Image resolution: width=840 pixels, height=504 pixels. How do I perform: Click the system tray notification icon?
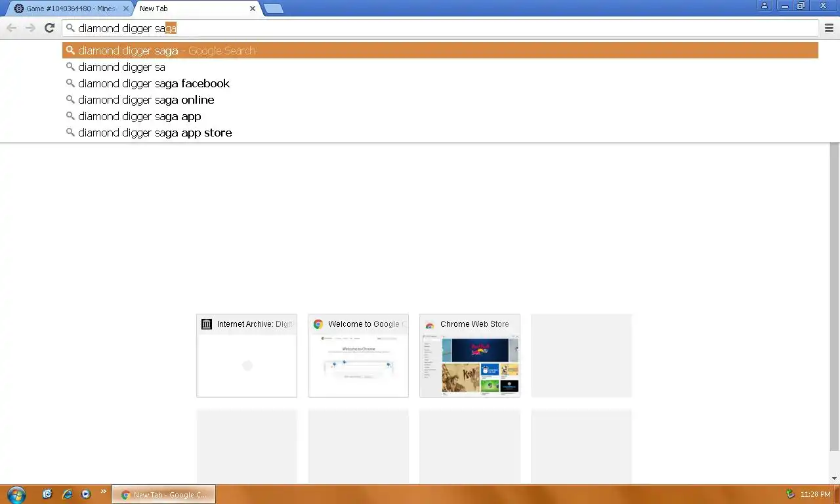pyautogui.click(x=791, y=494)
